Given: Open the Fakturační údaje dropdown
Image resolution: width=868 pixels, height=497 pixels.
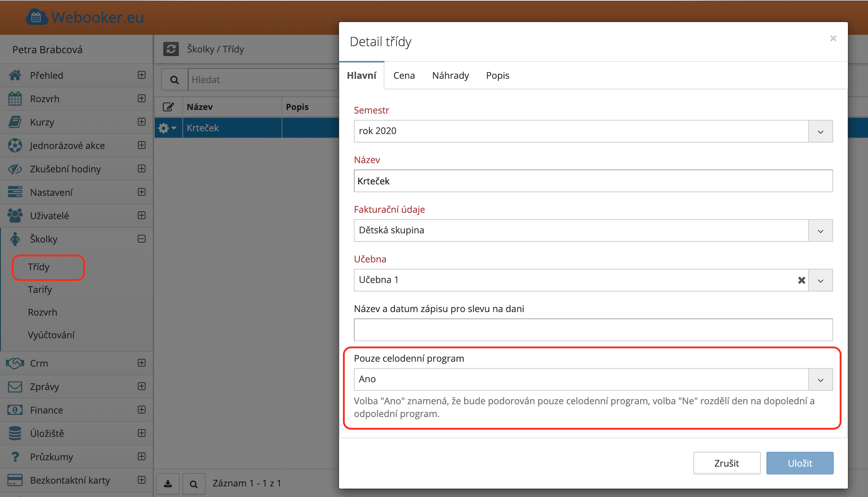Looking at the screenshot, I should (820, 231).
